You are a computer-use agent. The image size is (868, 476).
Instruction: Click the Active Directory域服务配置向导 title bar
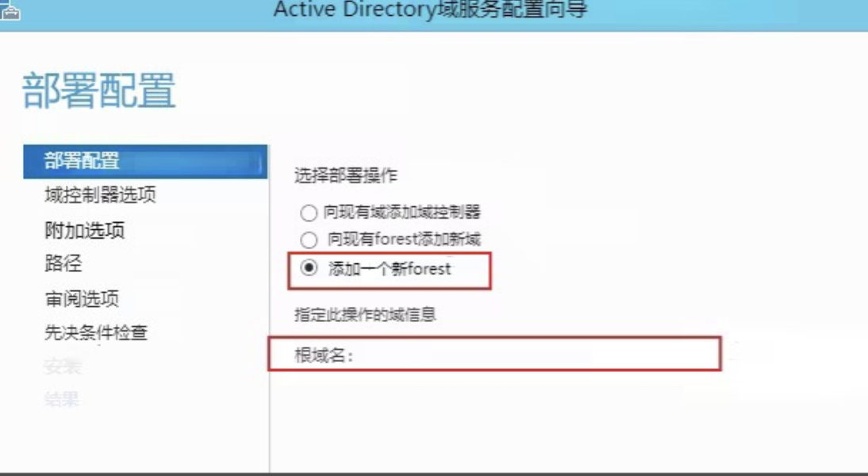(x=430, y=10)
